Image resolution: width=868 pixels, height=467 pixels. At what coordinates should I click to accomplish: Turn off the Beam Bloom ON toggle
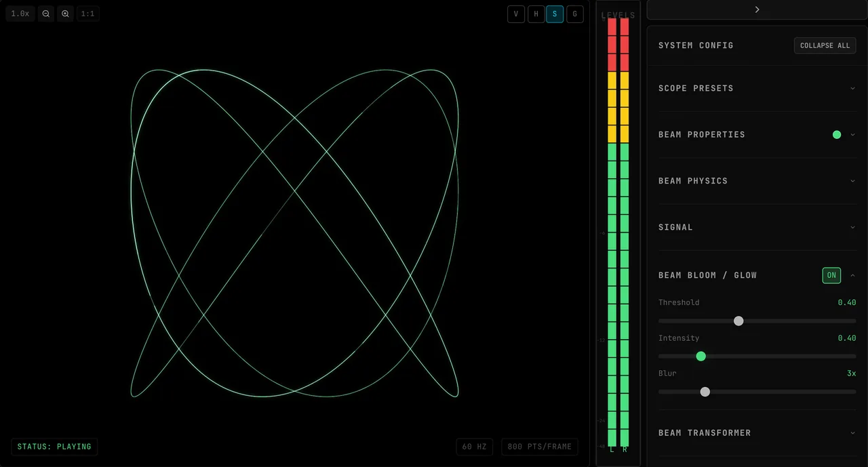click(831, 275)
